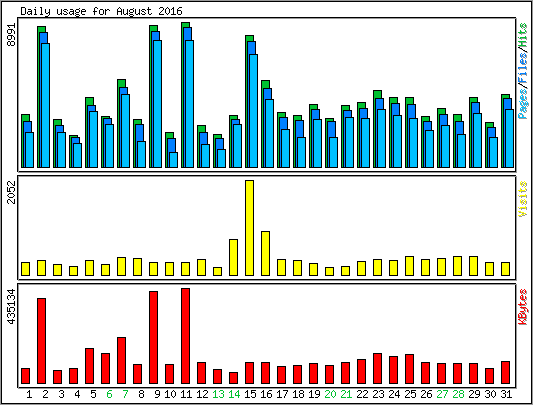533x405 pixels.
Task: Click day label 10 on the x-axis
Action: tap(170, 394)
